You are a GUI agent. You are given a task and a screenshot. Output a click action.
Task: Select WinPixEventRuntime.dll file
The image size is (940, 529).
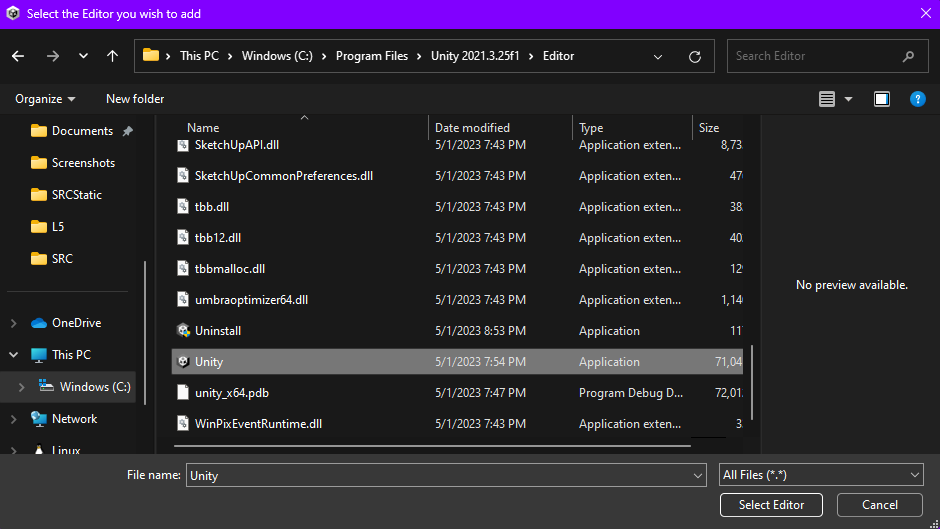(x=457, y=424)
